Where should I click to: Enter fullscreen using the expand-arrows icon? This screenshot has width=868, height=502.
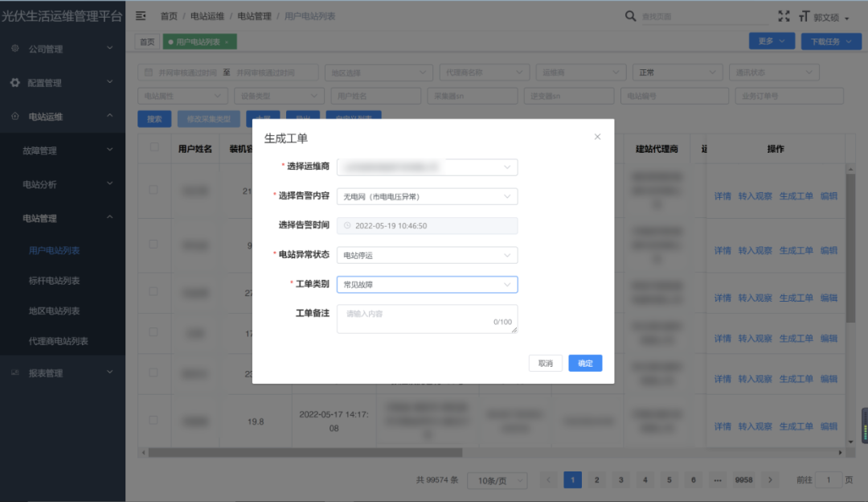click(784, 15)
